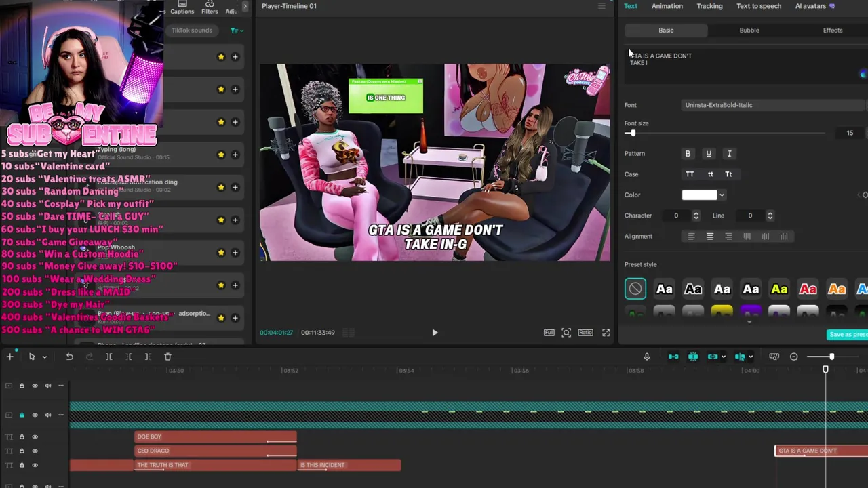This screenshot has height=488, width=868.
Task: Toggle auto snapping in timeline toolbar
Action: coord(693,357)
